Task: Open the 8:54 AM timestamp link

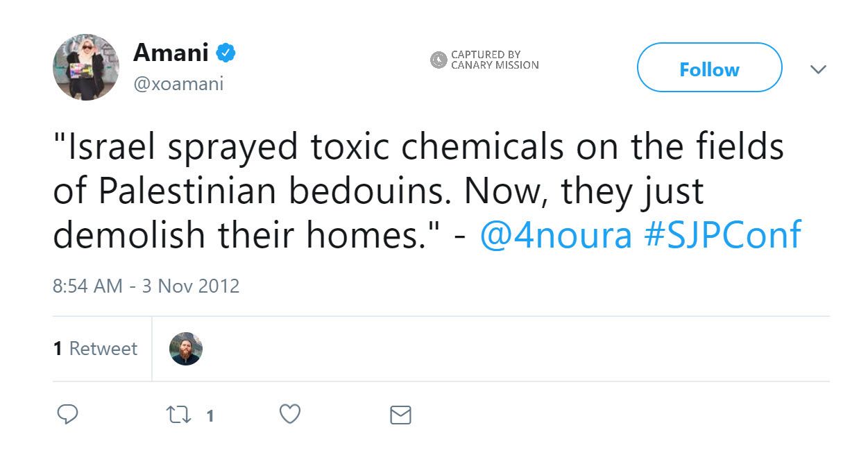Action: (87, 286)
